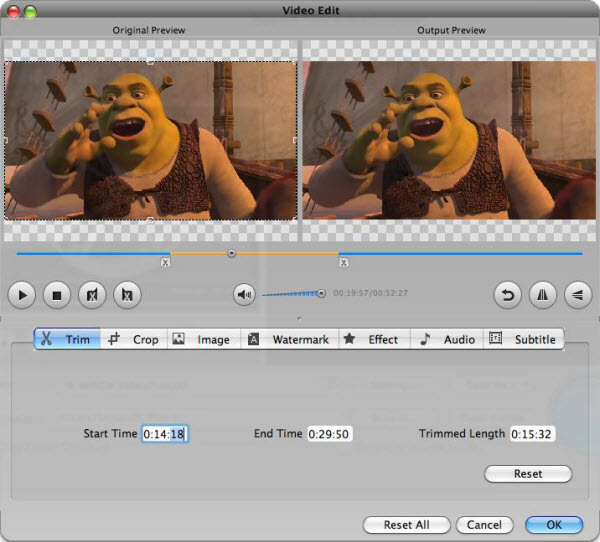600x542 pixels.
Task: Set trim start point marker button
Action: tap(92, 295)
